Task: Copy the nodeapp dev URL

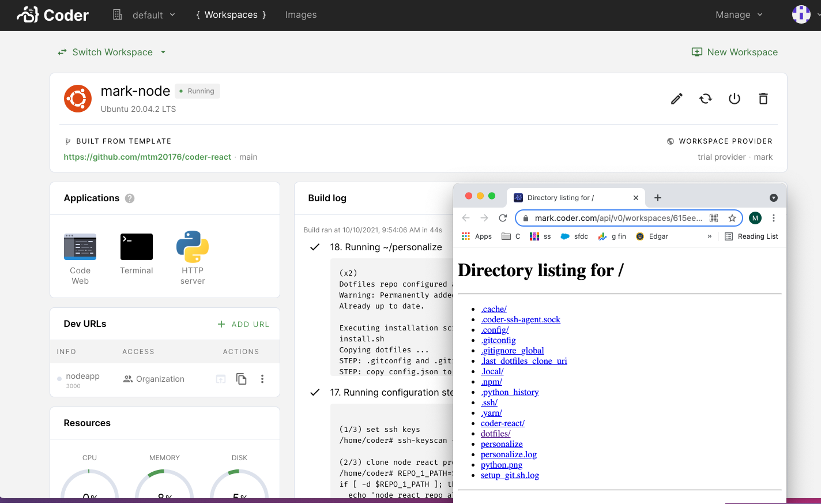Action: coord(242,379)
